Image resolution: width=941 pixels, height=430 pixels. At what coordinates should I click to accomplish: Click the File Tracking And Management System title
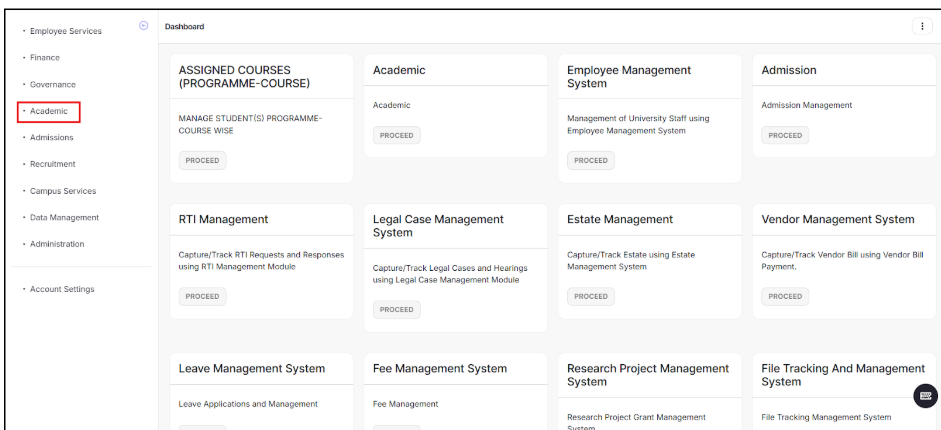point(843,375)
